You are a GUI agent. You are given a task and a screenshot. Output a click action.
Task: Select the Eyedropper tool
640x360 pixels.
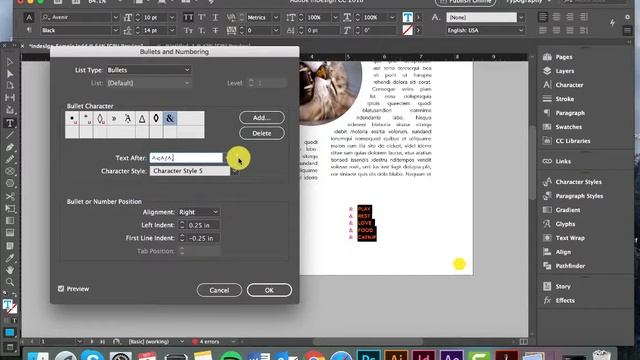pyautogui.click(x=10, y=258)
